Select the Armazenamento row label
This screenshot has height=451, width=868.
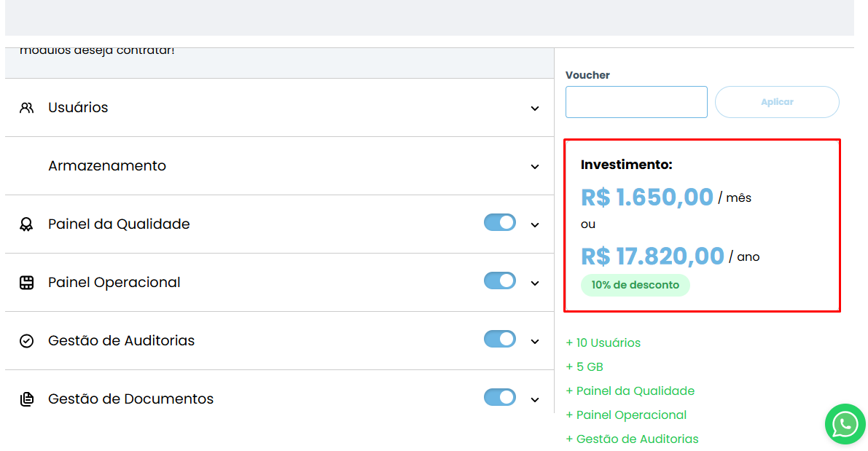(107, 166)
